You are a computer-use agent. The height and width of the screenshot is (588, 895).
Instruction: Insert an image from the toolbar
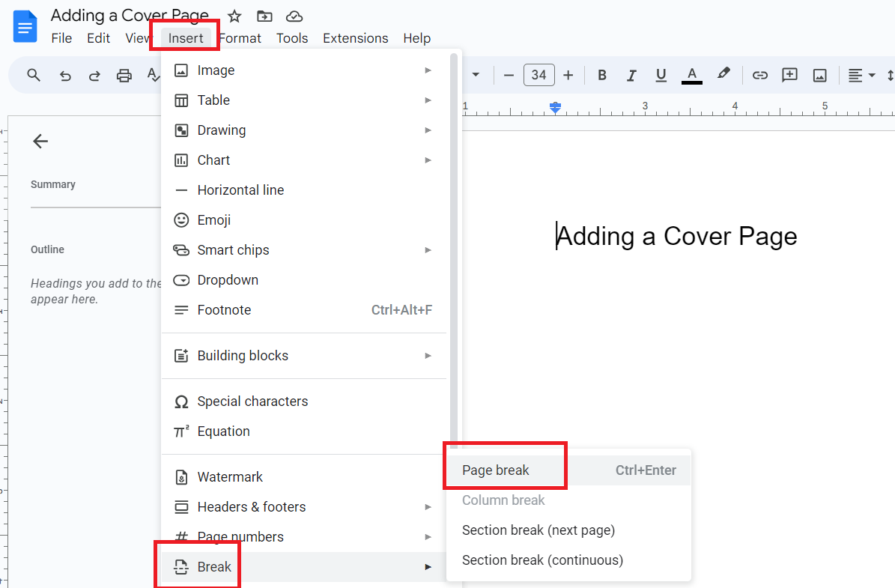[819, 75]
